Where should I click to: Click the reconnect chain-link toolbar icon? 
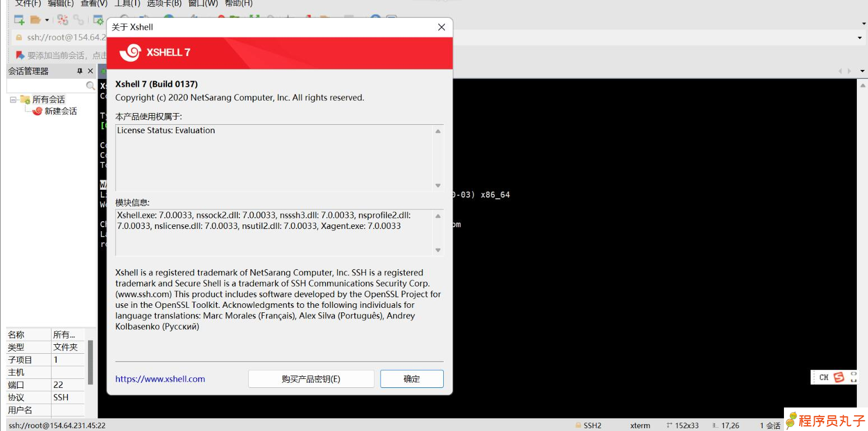(x=78, y=20)
